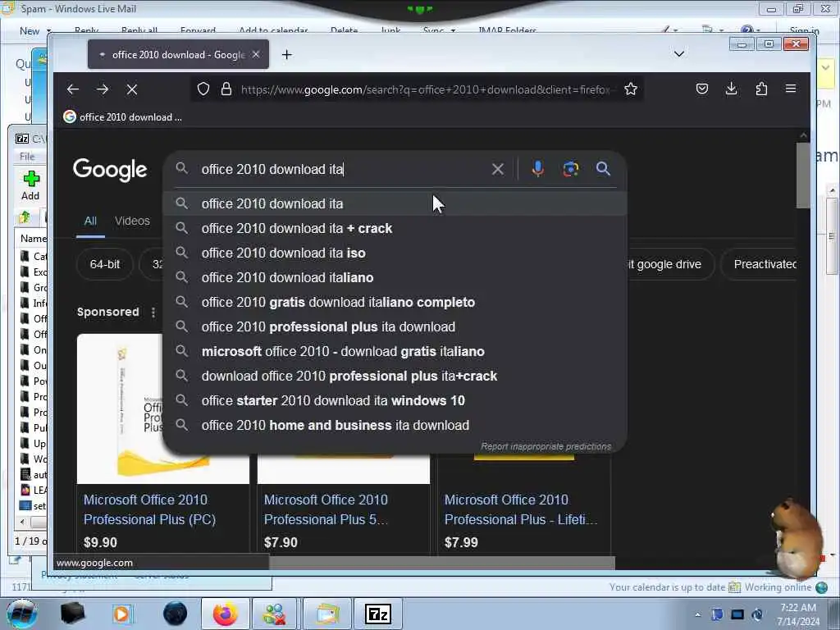Stop loading the page in Firefox
Image resolution: width=840 pixels, height=630 pixels.
point(132,89)
